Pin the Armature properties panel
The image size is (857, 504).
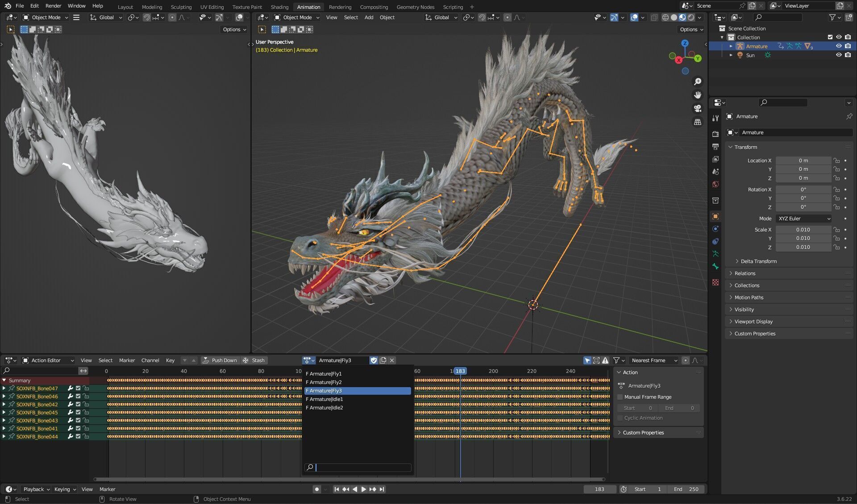point(849,116)
